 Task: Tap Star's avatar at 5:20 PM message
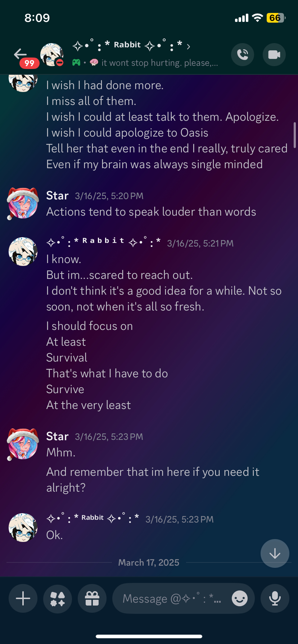coord(23,203)
